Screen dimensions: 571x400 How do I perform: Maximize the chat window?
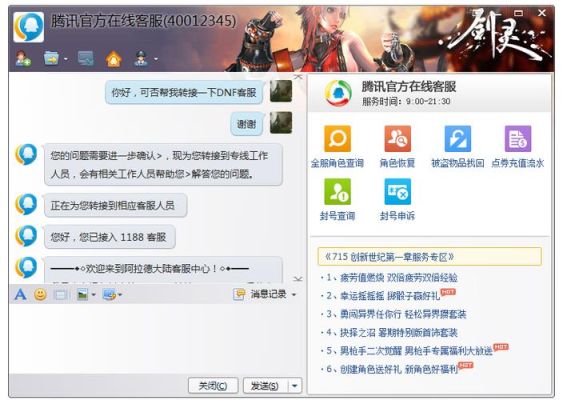coord(518,13)
